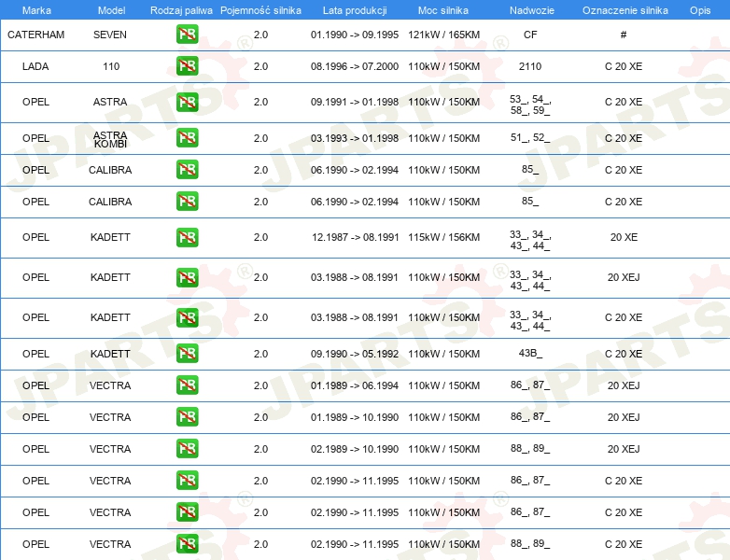The width and height of the screenshot is (730, 560).
Task: Select the 12.1987 -> 08.1991 production years cell
Action: 355,237
